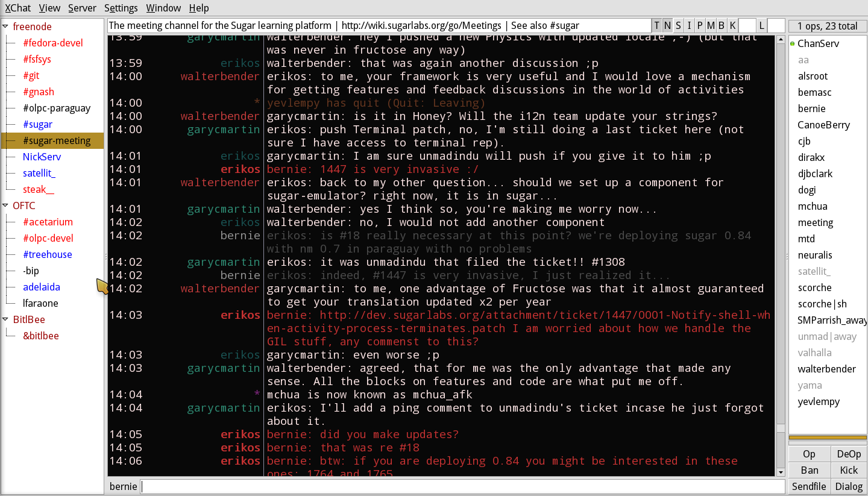This screenshot has width=868, height=496.
Task: Toggle the T topic protection mode button
Action: tap(656, 25)
